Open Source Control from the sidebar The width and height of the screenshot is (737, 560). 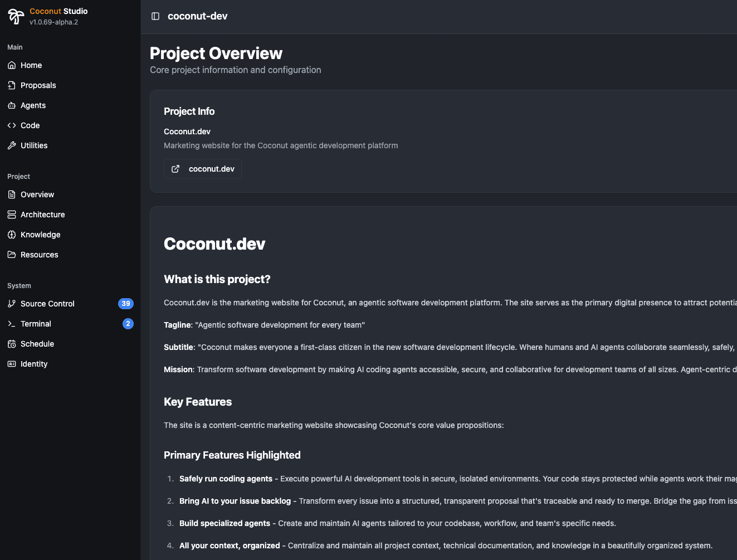[47, 303]
